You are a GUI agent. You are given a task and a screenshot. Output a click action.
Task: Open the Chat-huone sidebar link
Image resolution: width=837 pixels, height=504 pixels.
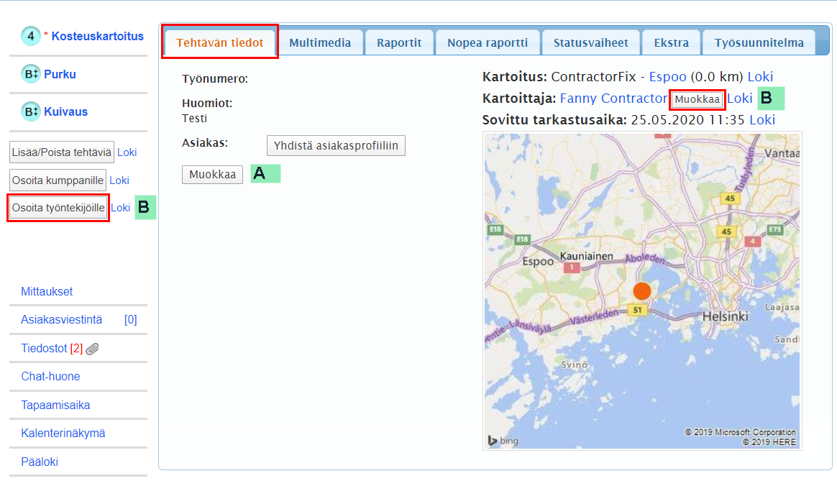[x=50, y=377]
